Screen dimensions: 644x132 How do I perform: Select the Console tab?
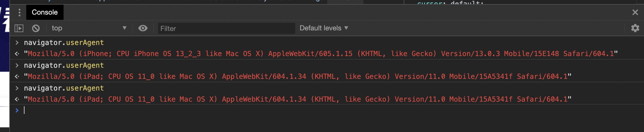[45, 13]
